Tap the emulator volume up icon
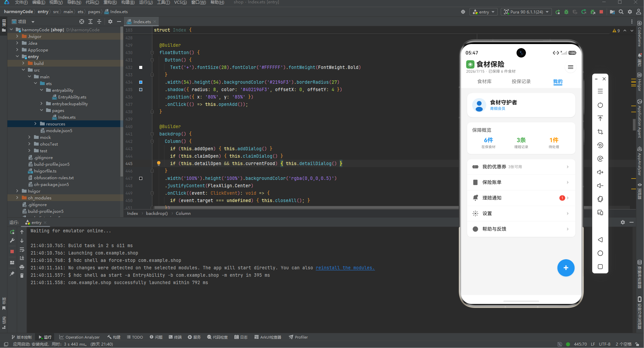The image size is (644, 348). [600, 172]
